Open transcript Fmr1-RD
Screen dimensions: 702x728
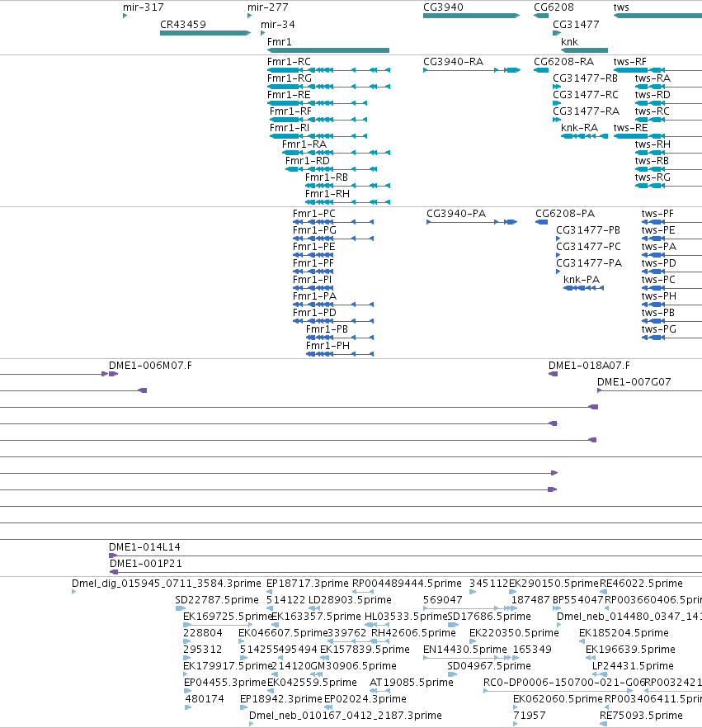pyautogui.click(x=307, y=161)
